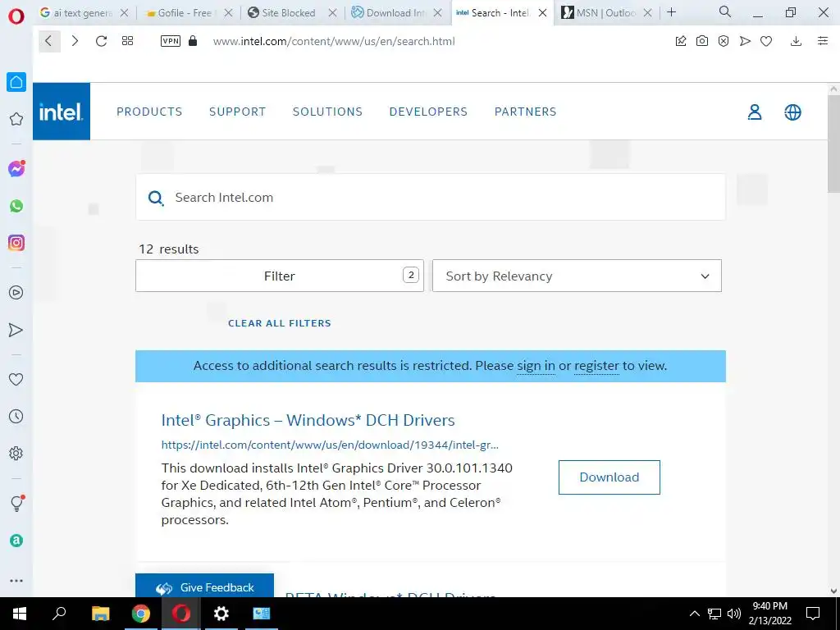The image size is (840, 630).
Task: Open the PARTNERS menu
Action: point(525,112)
